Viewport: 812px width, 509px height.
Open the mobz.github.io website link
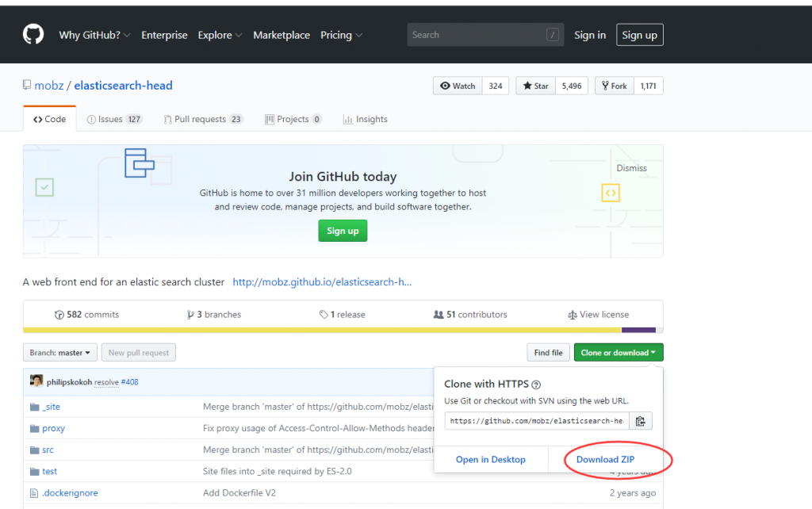click(x=322, y=282)
